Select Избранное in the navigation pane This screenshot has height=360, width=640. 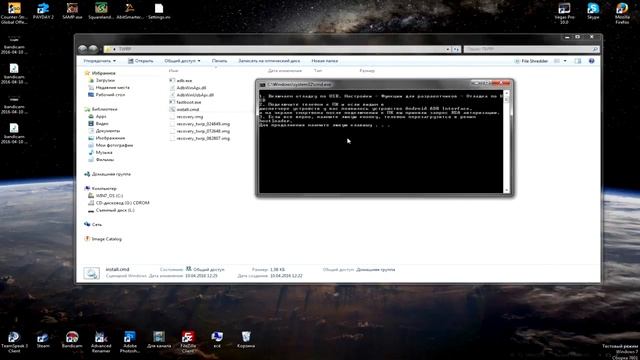(x=100, y=73)
